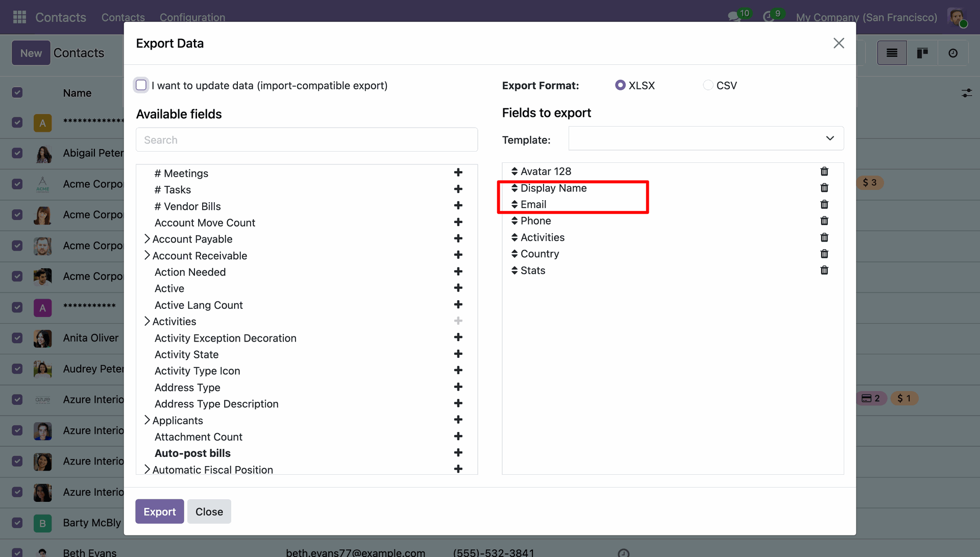Add the # Meetings field with plus icon
Viewport: 980px width, 557px height.
point(458,173)
